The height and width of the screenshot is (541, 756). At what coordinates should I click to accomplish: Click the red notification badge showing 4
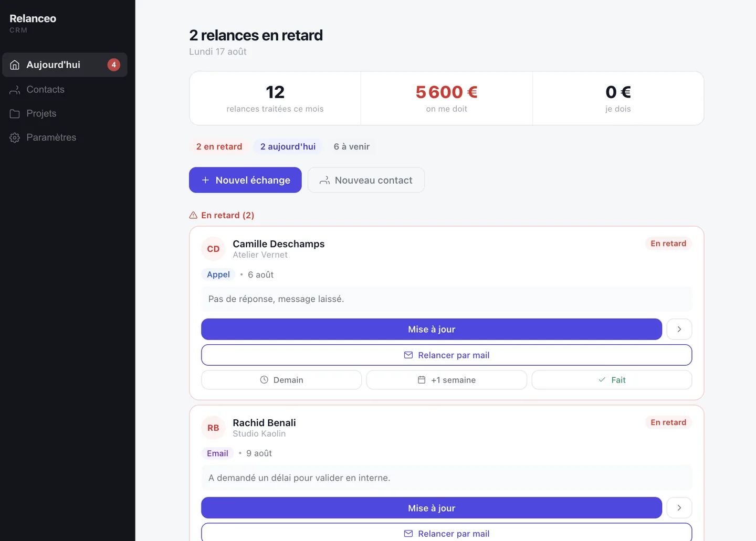click(x=114, y=65)
